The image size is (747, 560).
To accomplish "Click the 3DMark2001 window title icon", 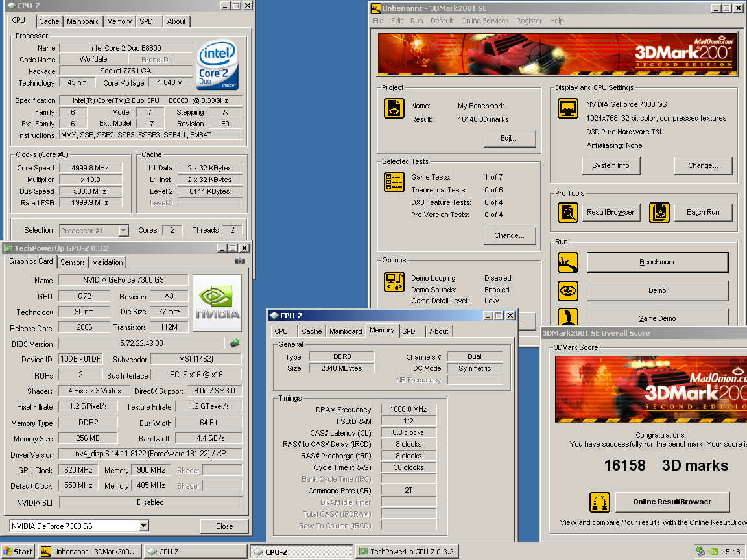I will coord(376,8).
